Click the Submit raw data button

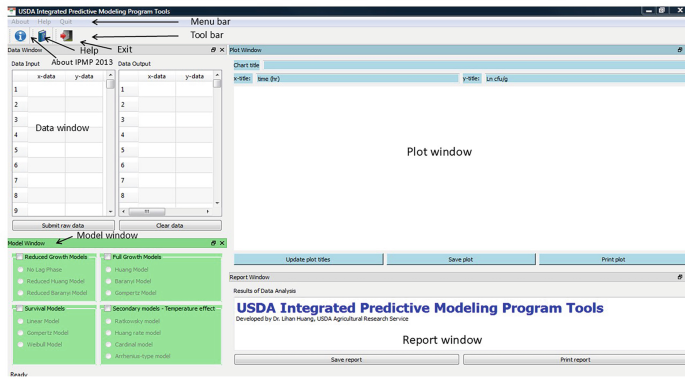coord(63,225)
